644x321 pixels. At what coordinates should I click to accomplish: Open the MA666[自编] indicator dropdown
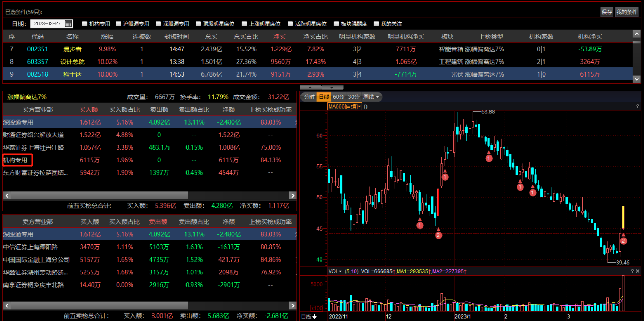[345, 106]
